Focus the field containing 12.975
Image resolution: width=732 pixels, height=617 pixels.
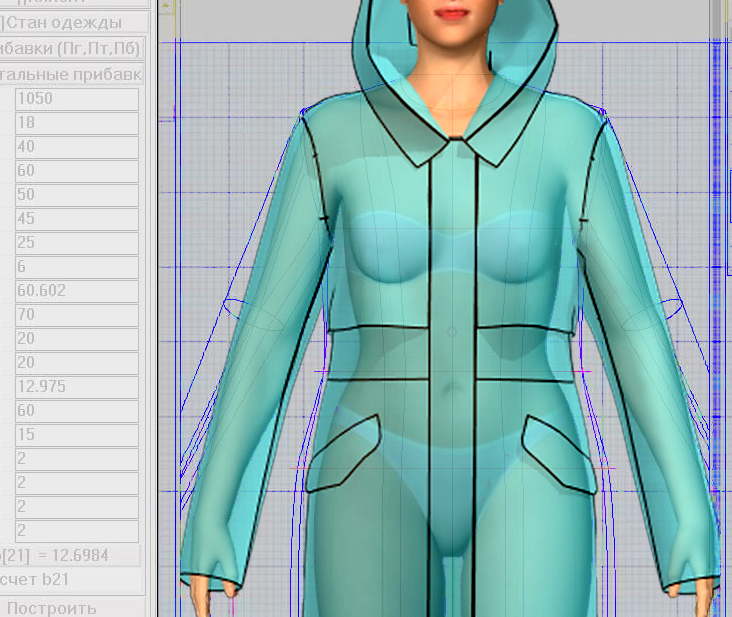pos(77,387)
